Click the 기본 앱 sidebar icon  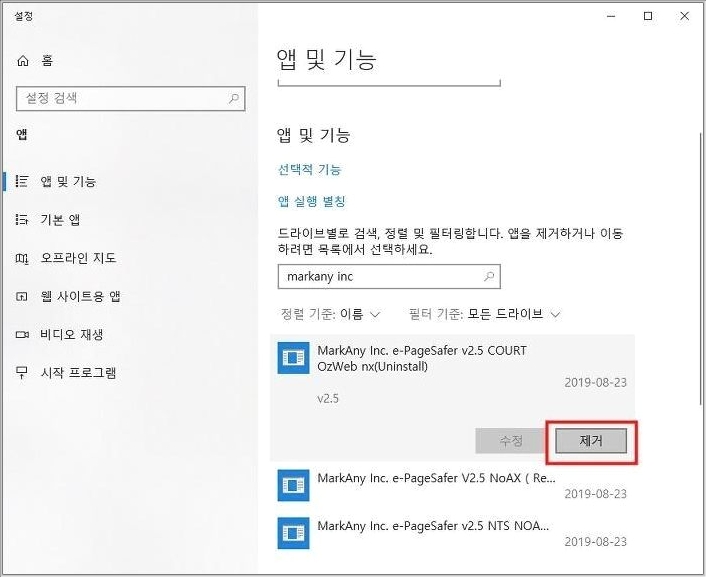(x=22, y=219)
